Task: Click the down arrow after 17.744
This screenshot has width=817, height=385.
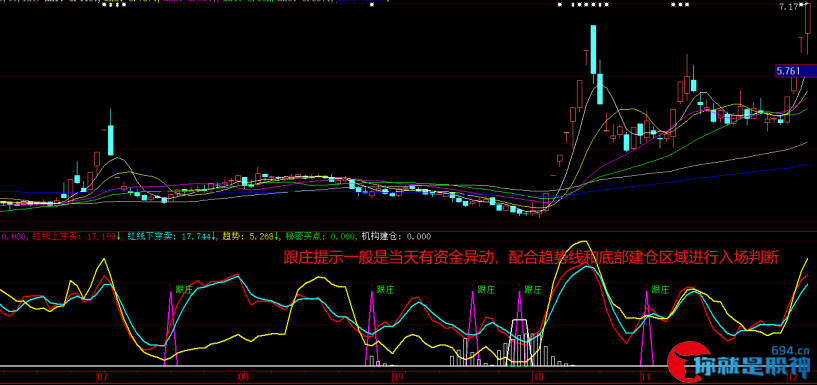Action: click(x=214, y=236)
